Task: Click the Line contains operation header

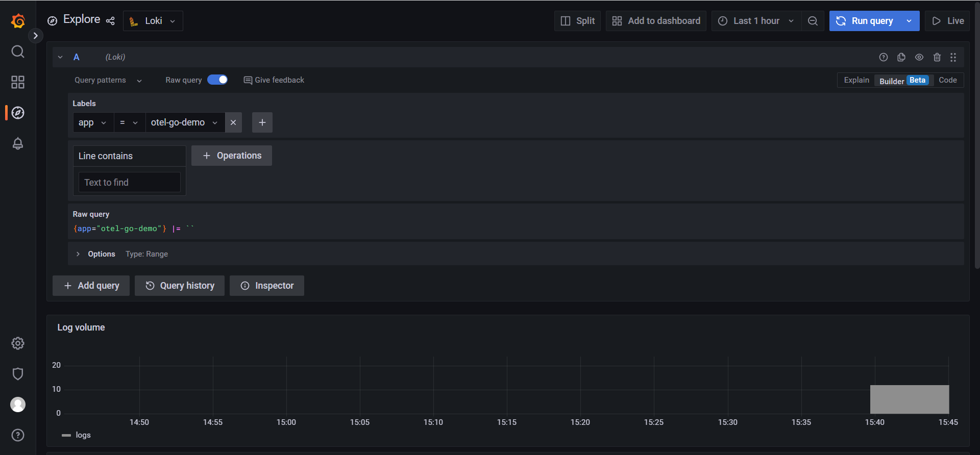Action: [x=130, y=156]
